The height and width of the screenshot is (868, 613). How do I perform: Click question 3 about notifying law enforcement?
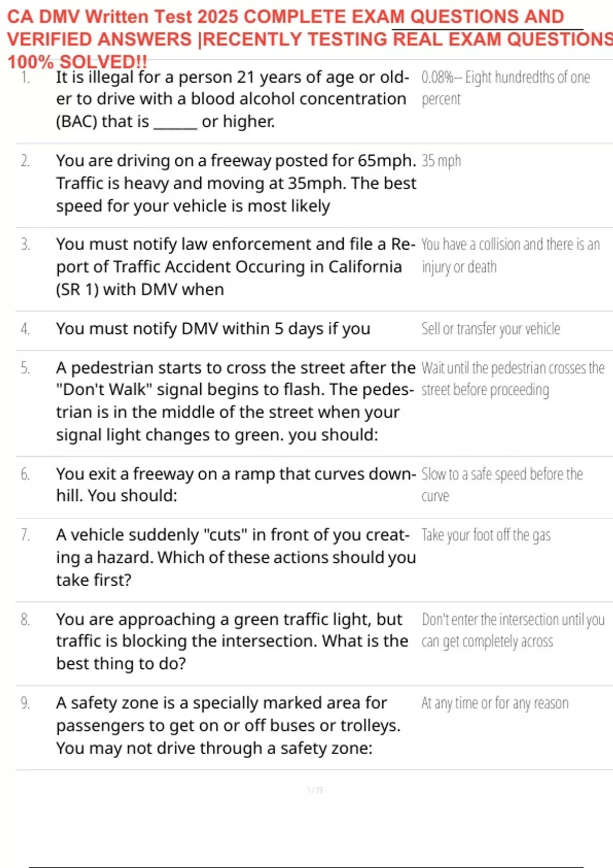pos(235,267)
